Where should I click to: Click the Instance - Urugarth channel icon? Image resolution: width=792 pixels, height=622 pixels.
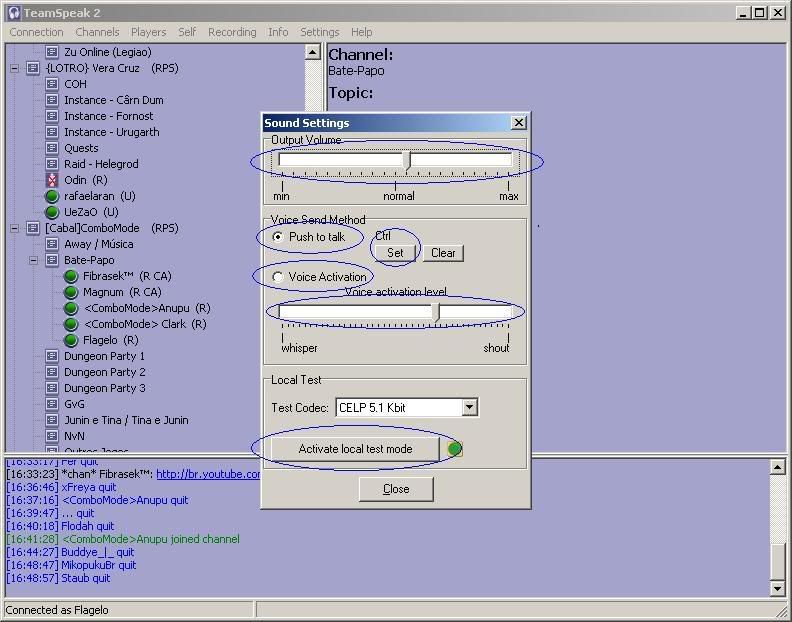52,132
